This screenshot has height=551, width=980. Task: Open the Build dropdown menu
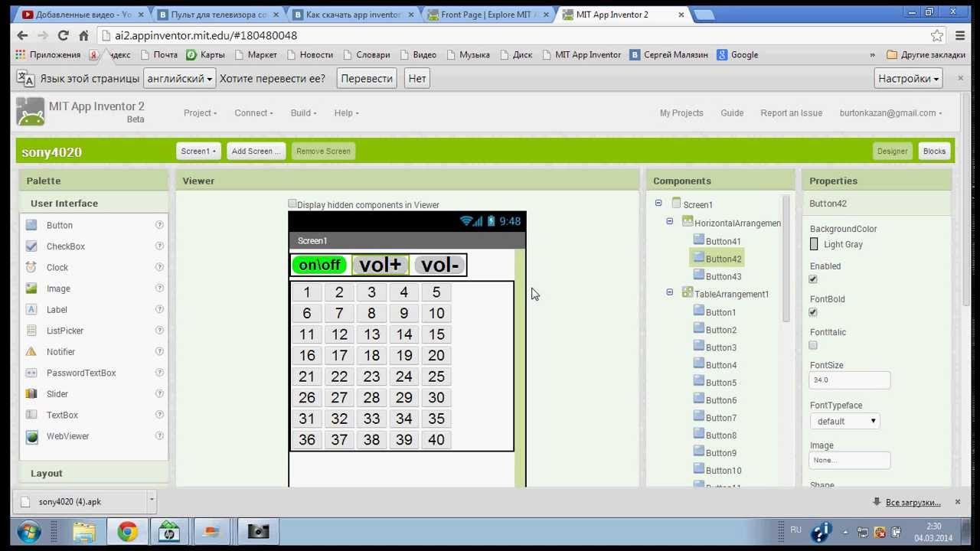303,112
